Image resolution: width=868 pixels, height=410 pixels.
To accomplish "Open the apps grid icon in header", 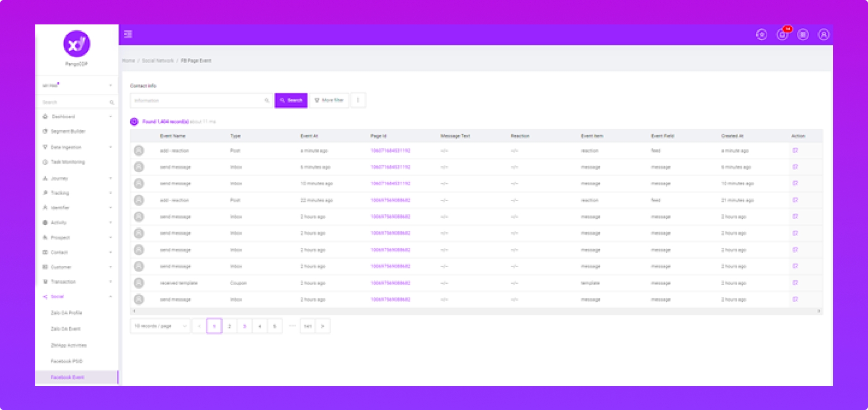I will pyautogui.click(x=803, y=34).
